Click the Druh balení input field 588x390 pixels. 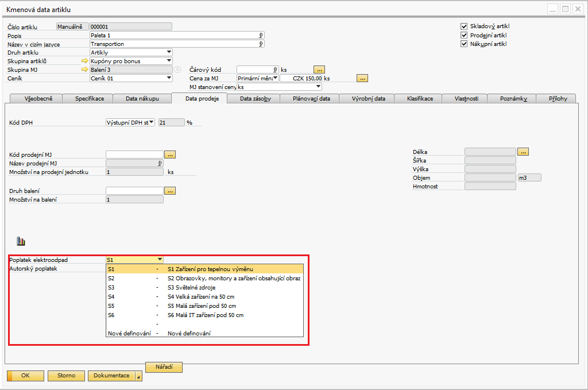coord(134,191)
